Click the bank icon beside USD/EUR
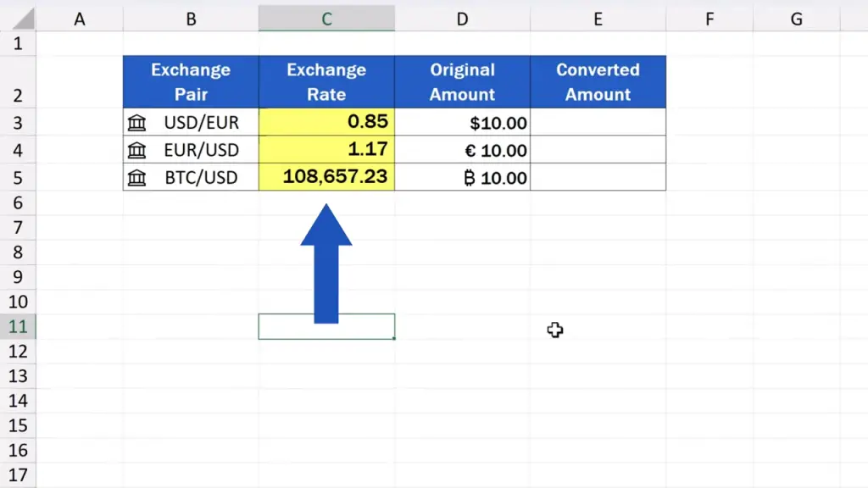This screenshot has height=488, width=868. tap(136, 123)
